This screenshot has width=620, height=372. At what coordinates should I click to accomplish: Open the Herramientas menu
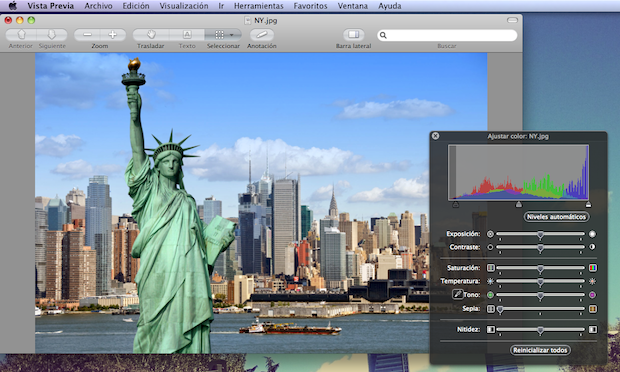point(259,6)
